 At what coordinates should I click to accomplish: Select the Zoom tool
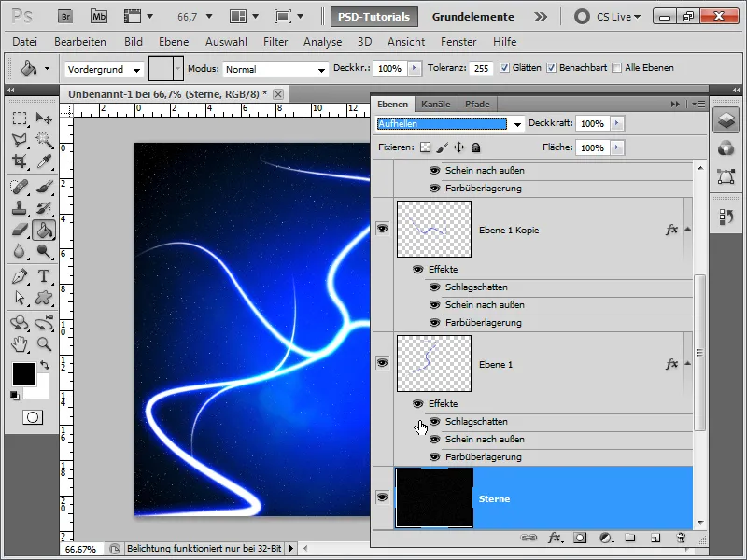tap(44, 343)
